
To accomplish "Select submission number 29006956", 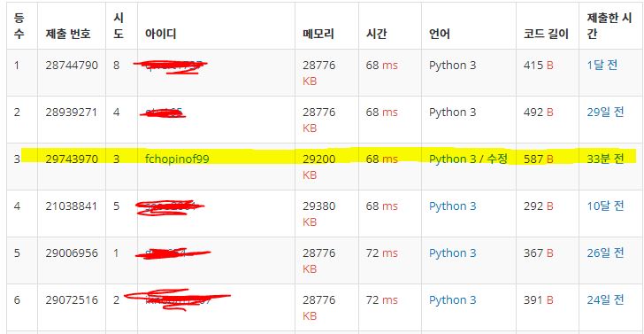I will (x=72, y=253).
